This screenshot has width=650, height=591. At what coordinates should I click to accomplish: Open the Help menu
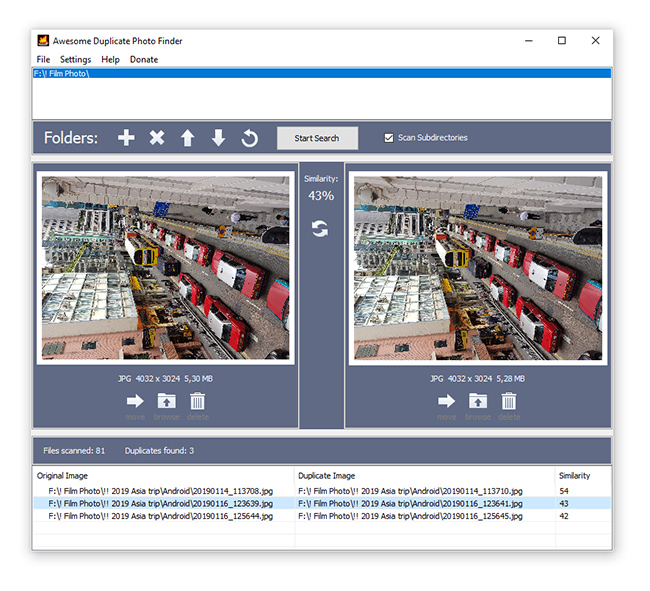click(110, 59)
